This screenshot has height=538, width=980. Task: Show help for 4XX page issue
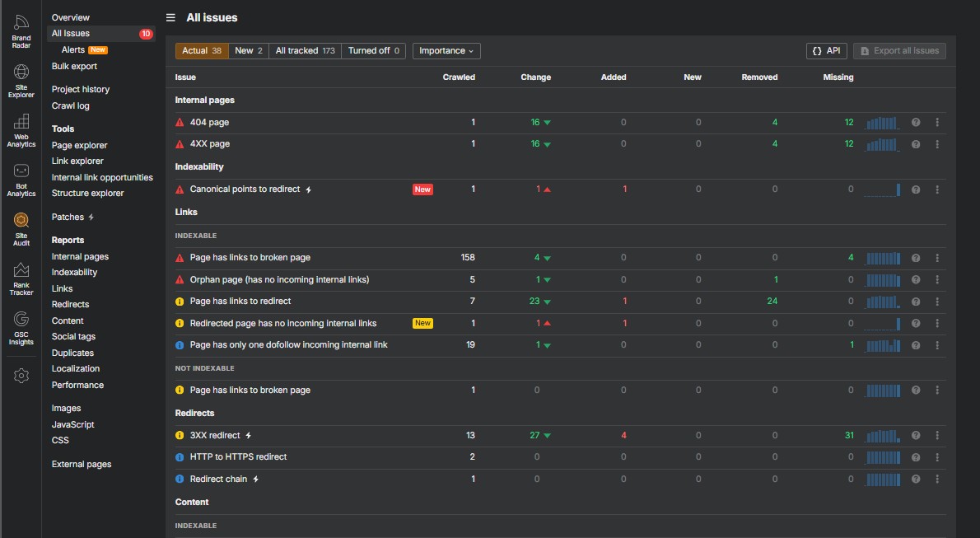(916, 144)
